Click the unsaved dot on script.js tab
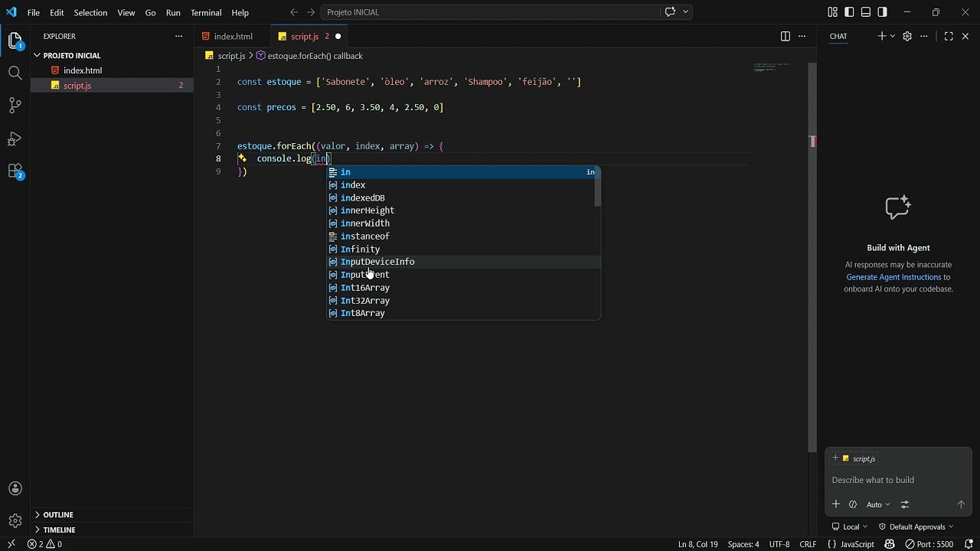The image size is (980, 551). [338, 36]
